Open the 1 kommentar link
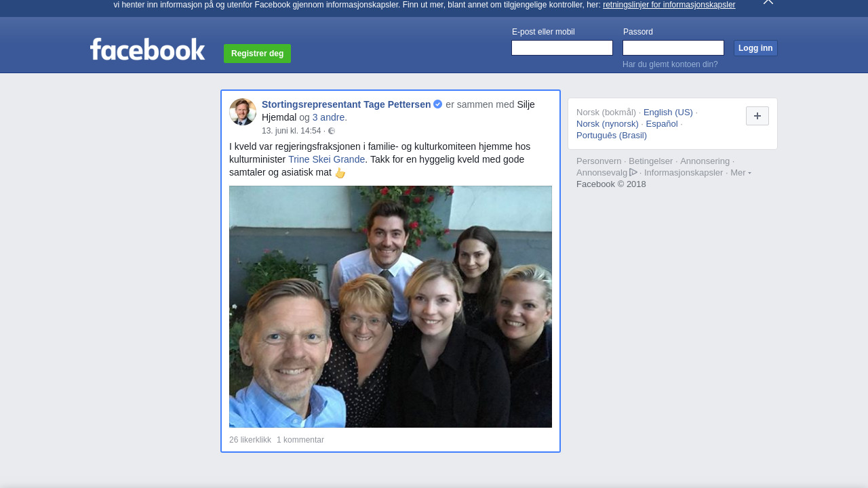This screenshot has height=488, width=868. pos(300,440)
